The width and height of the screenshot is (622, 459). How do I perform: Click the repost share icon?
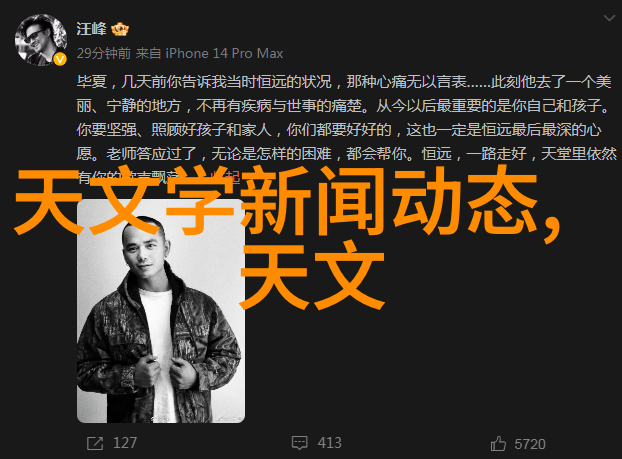pyautogui.click(x=95, y=443)
